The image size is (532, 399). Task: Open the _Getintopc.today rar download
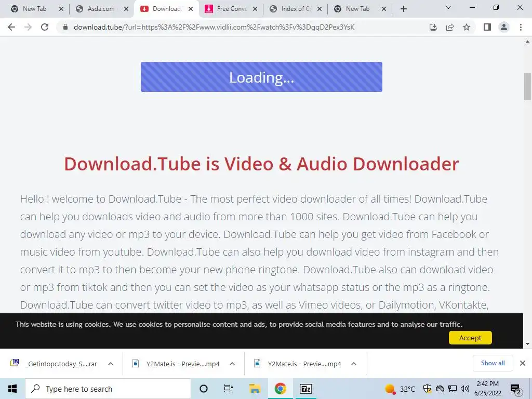coord(61,364)
